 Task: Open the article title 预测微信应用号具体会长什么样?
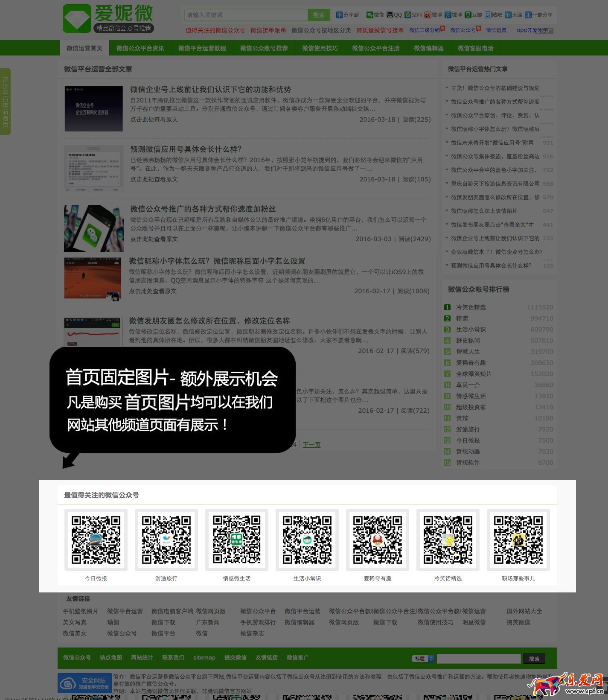(186, 149)
